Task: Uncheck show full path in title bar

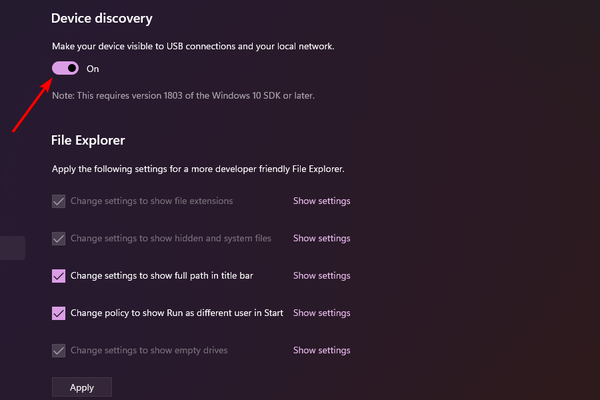Action: click(x=59, y=275)
